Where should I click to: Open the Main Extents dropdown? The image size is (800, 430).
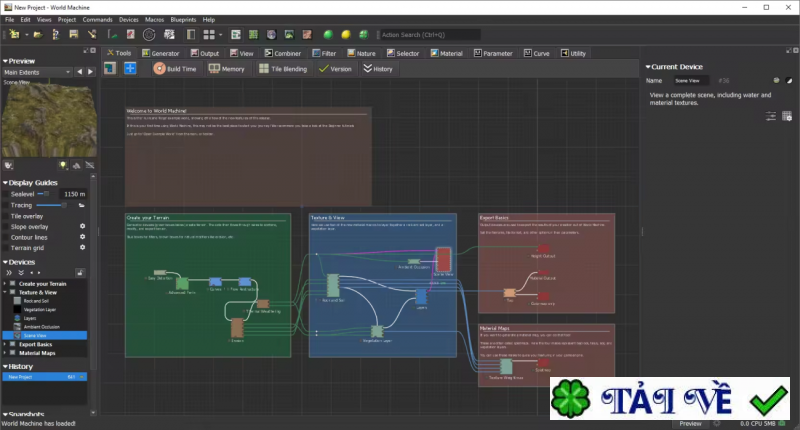pyautogui.click(x=36, y=72)
